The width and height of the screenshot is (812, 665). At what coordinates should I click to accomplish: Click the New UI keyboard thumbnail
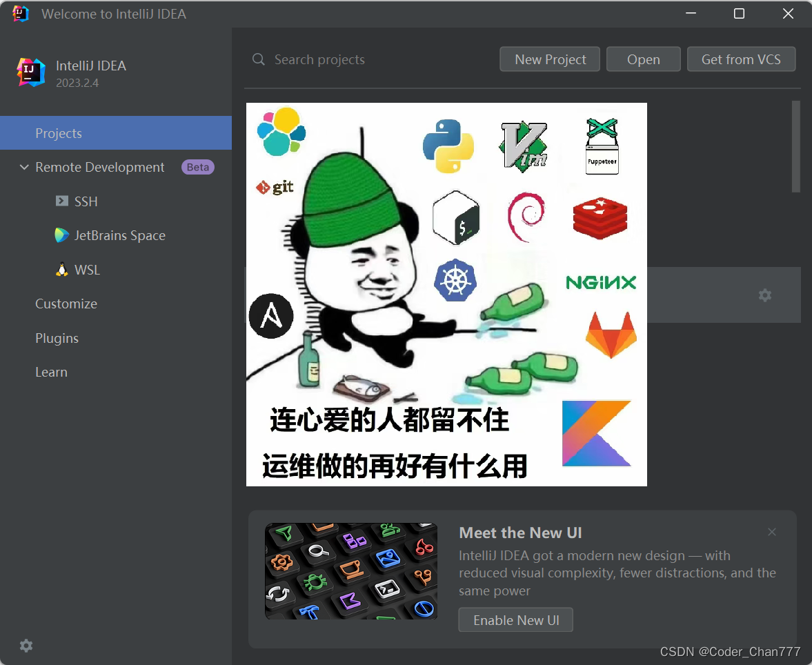click(351, 570)
